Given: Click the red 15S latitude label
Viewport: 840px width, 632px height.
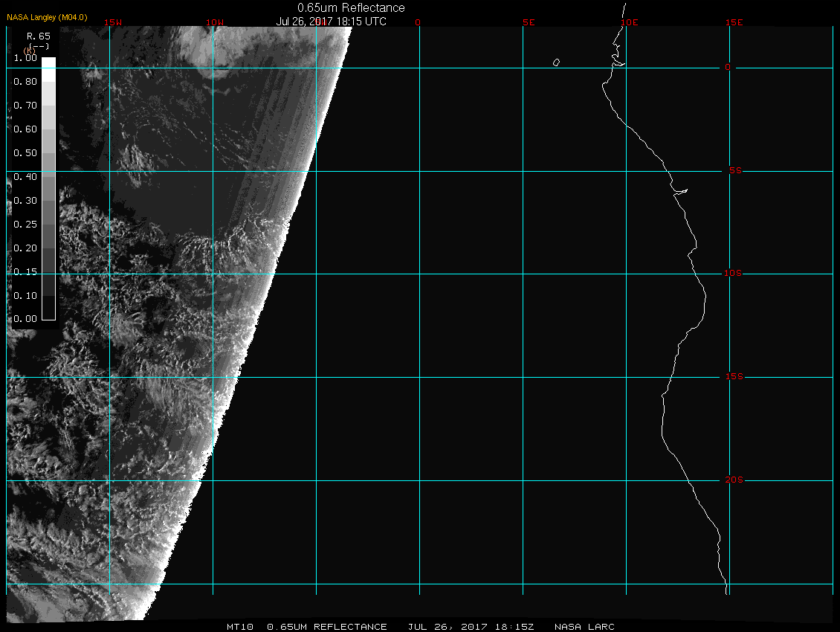Looking at the screenshot, I should (733, 377).
